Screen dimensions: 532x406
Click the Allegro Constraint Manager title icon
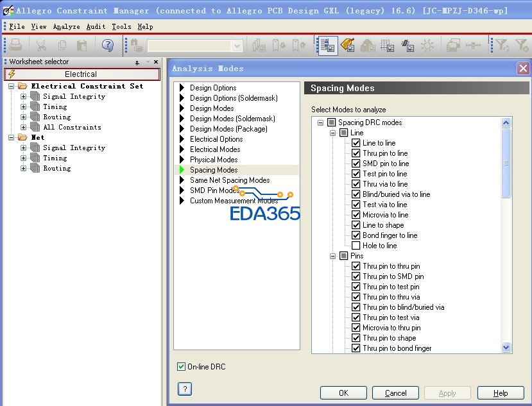[x=8, y=10]
